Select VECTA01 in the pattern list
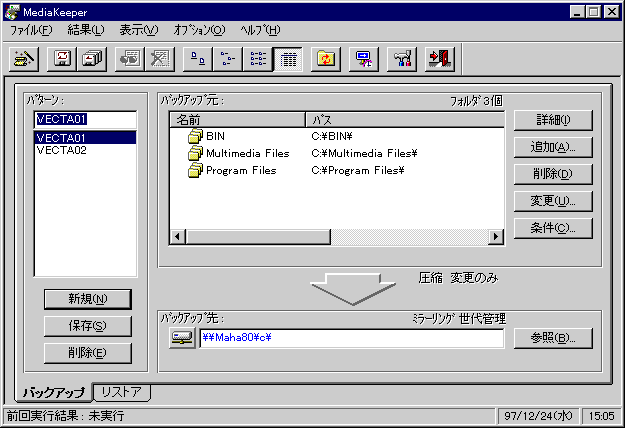 tap(85, 138)
